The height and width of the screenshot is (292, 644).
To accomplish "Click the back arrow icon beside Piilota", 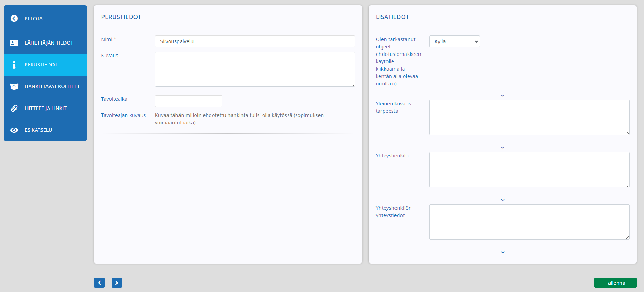I will (14, 19).
